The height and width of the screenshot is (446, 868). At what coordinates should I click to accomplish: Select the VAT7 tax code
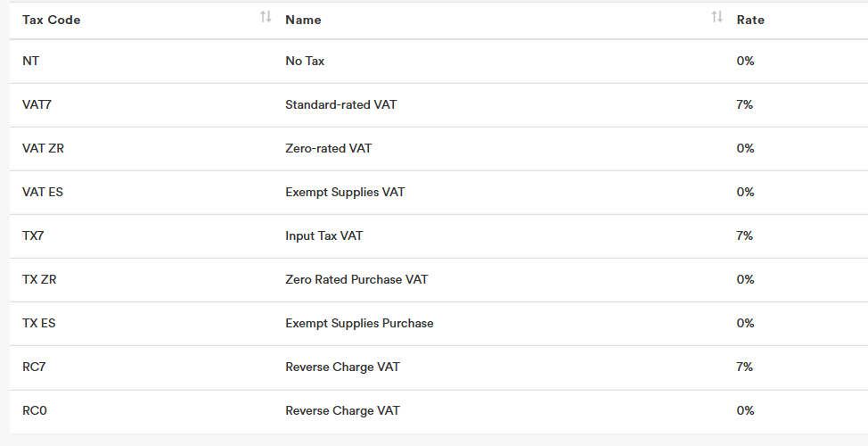[x=37, y=105]
